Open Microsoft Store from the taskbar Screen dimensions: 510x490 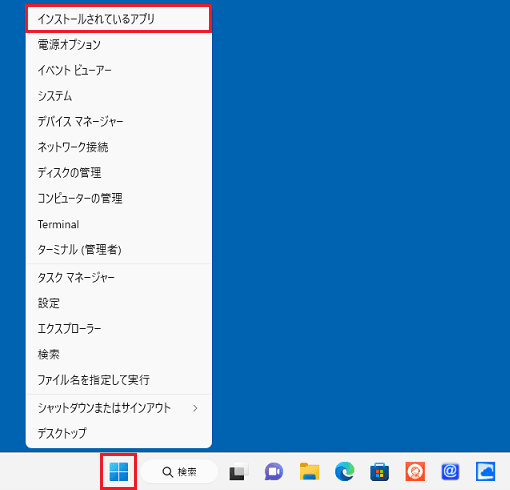380,472
